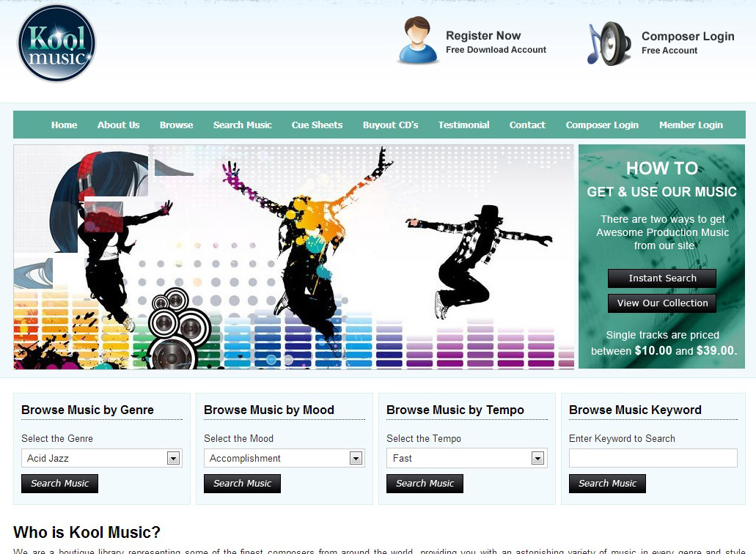Click the "GET & USE OUR MUSIC" heading
Viewport: 756px width, 554px height.
click(662, 192)
